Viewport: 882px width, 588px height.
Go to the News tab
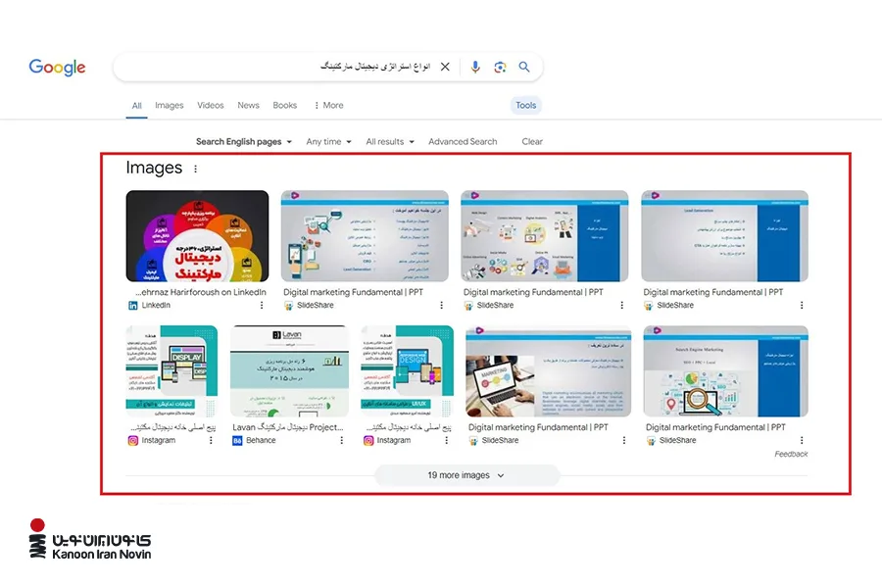(248, 105)
